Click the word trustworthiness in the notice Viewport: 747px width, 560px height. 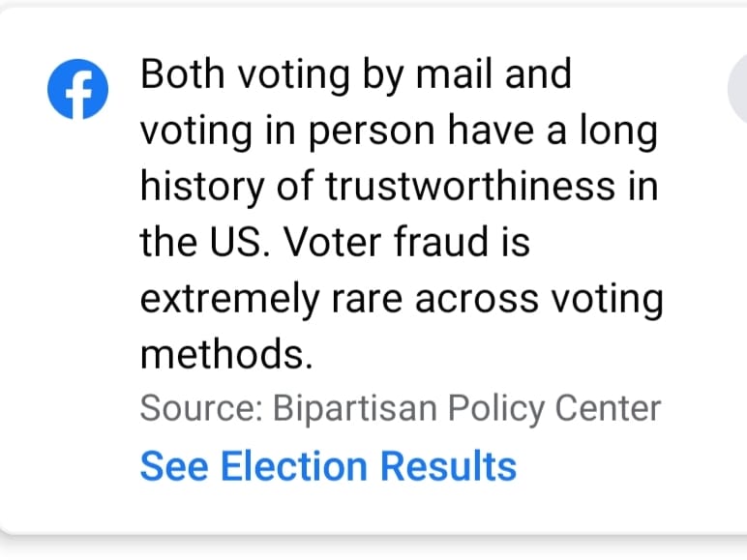pyautogui.click(x=470, y=186)
